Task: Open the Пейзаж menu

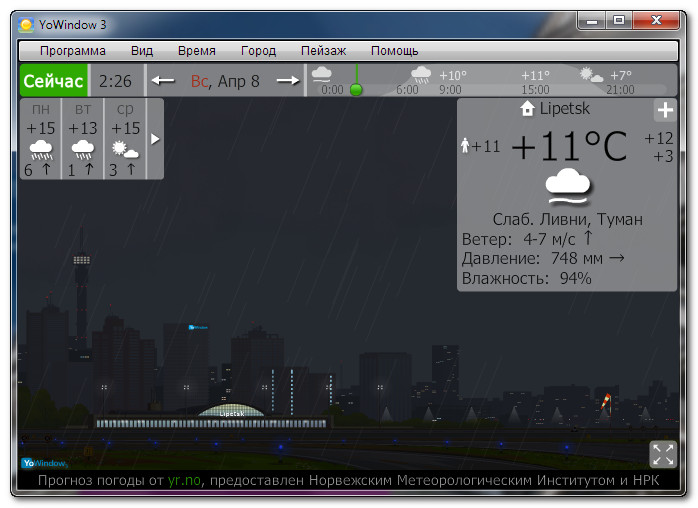Action: tap(323, 51)
